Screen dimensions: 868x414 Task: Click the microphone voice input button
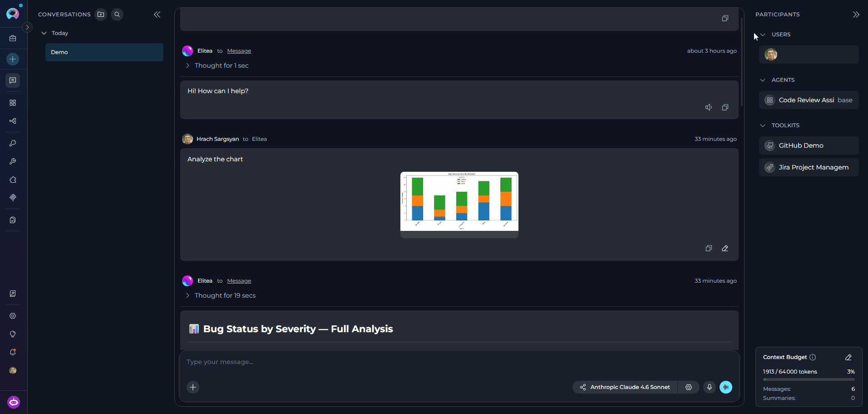[710, 387]
